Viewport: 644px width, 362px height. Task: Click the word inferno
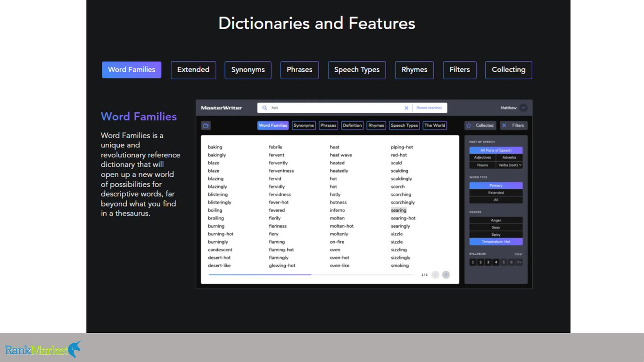(x=337, y=210)
